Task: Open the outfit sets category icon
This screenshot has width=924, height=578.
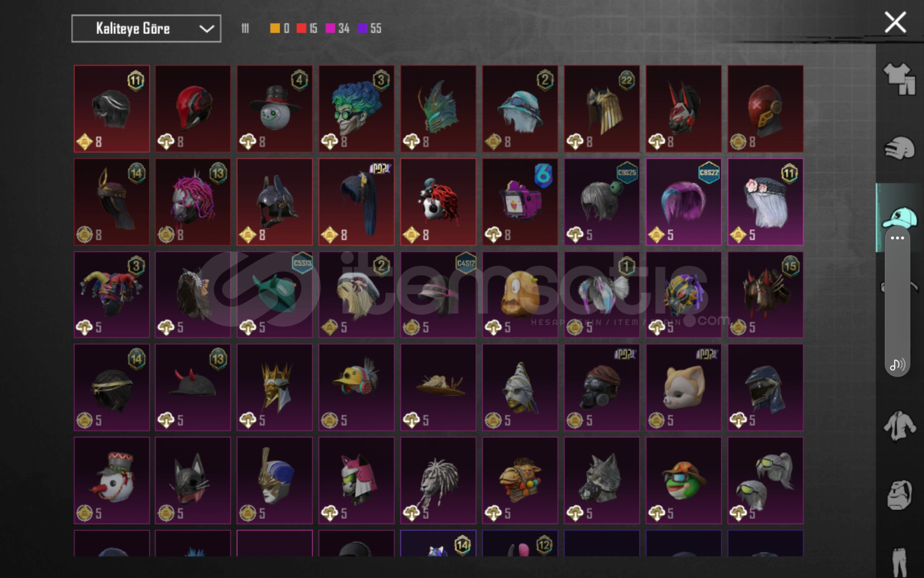Action: (x=899, y=79)
